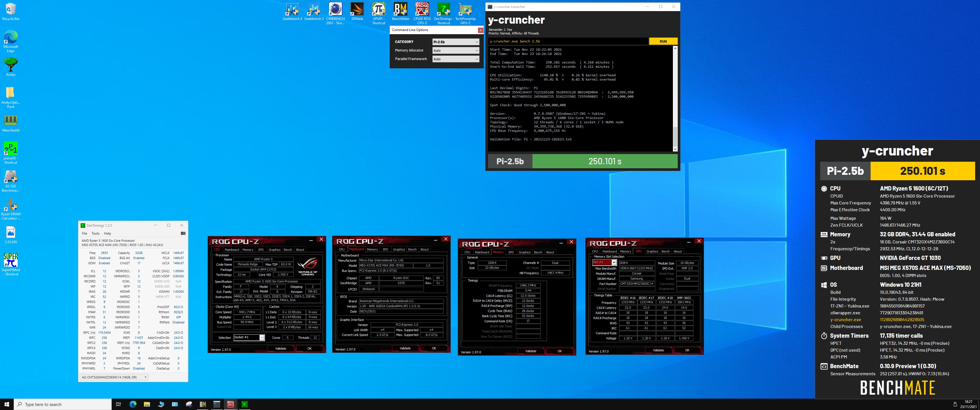Click Validate in the Memory CPU-Z window
Screen dimensions: 980x410
click(x=530, y=351)
